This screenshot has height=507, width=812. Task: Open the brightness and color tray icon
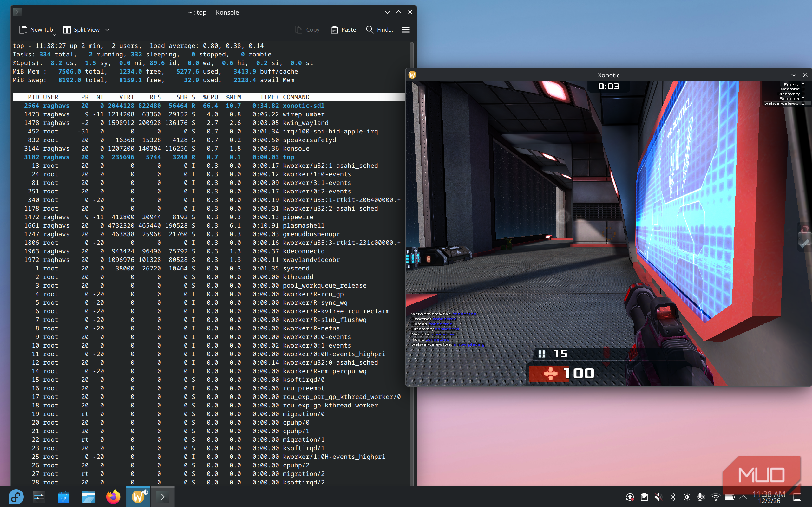(687, 497)
